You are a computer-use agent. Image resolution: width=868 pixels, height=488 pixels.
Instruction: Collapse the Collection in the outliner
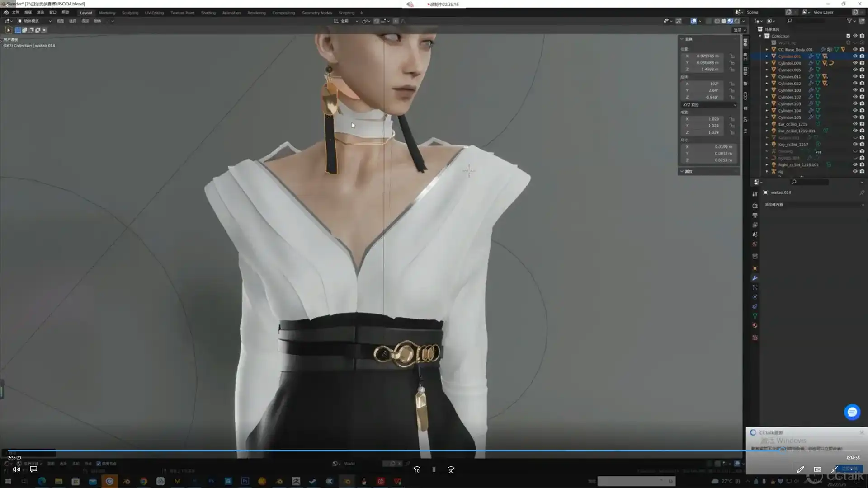pyautogui.click(x=760, y=36)
